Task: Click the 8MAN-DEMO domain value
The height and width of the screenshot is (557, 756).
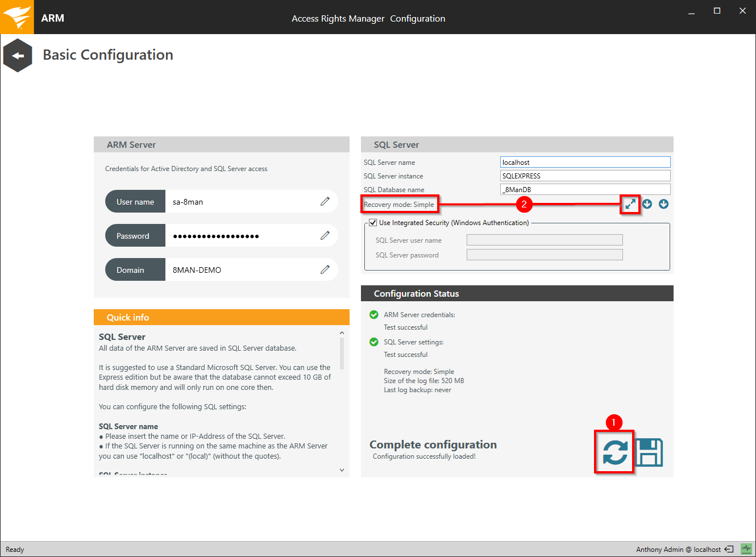Action: coord(197,270)
